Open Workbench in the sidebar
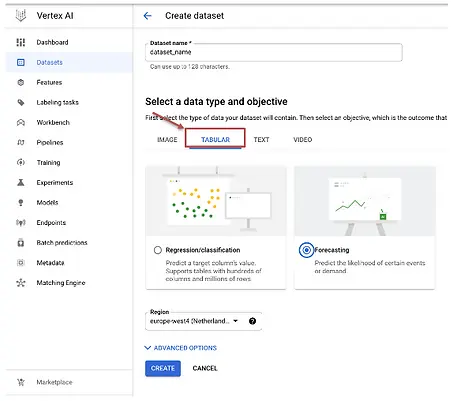 point(69,122)
